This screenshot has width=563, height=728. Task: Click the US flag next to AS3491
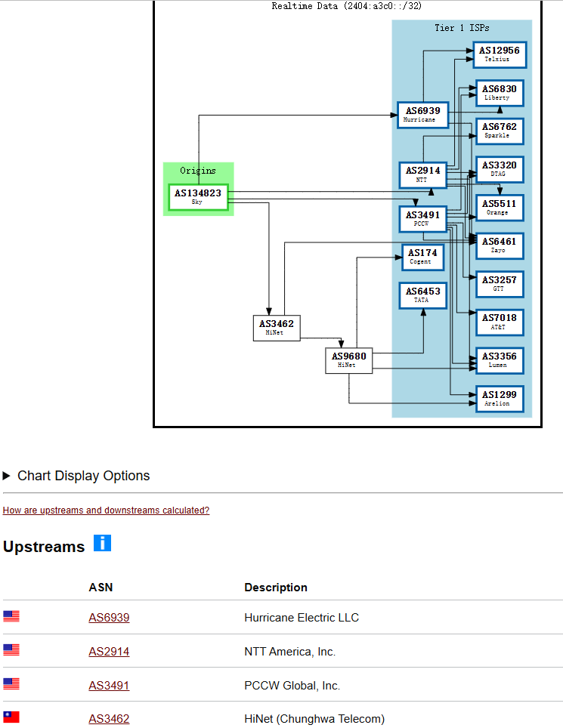[11, 683]
